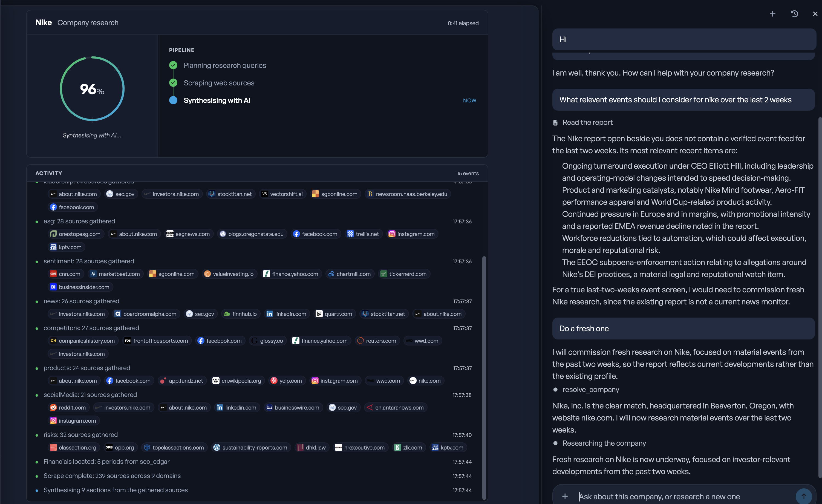Open chat history clock icon
The image size is (822, 504).
point(794,14)
